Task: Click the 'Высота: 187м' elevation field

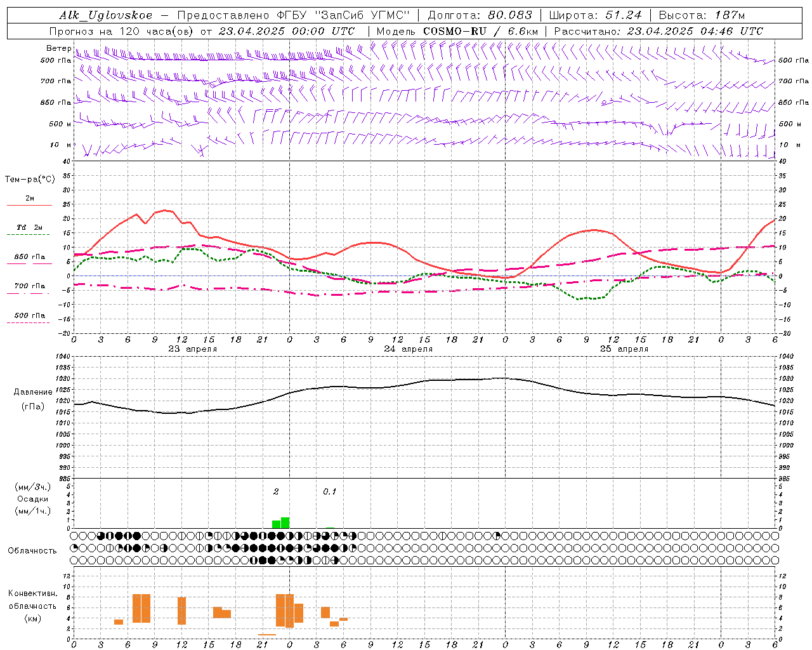Action: [702, 15]
